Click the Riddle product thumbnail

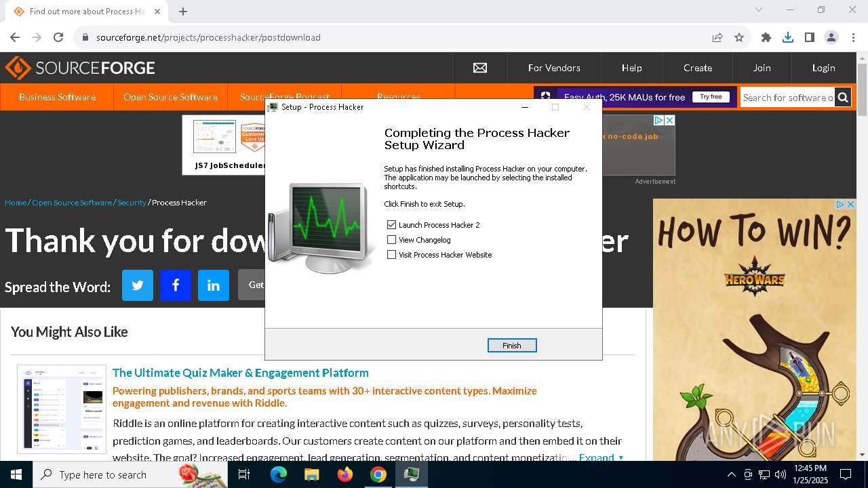pyautogui.click(x=62, y=409)
